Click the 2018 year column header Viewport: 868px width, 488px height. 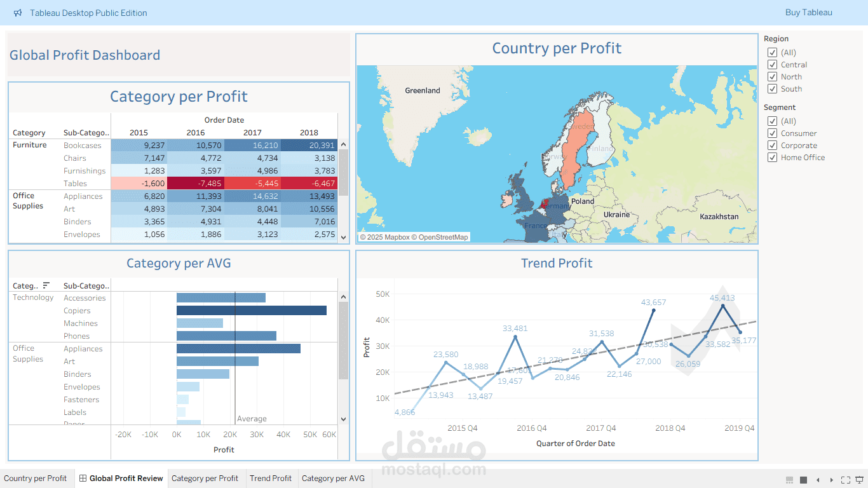pos(309,133)
